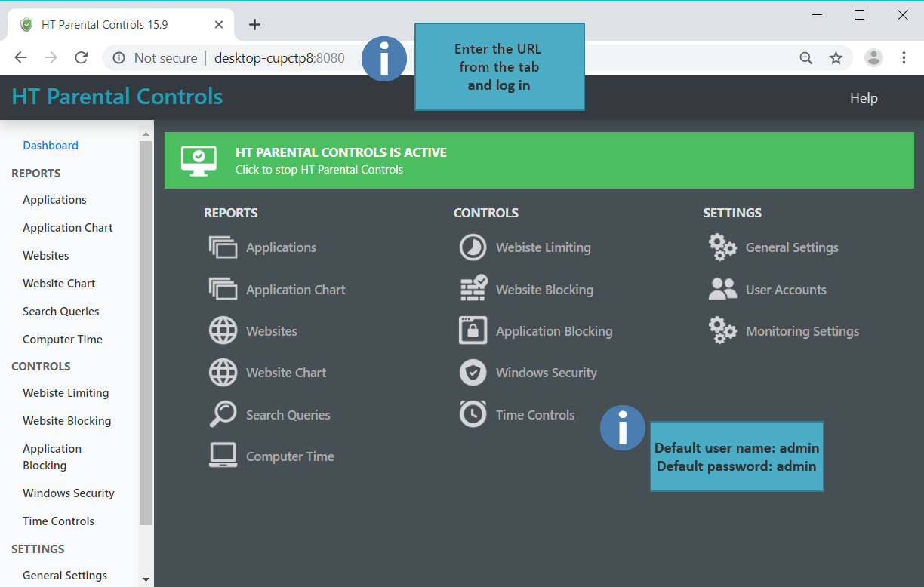Open the Chrome three-dot menu

tap(904, 58)
